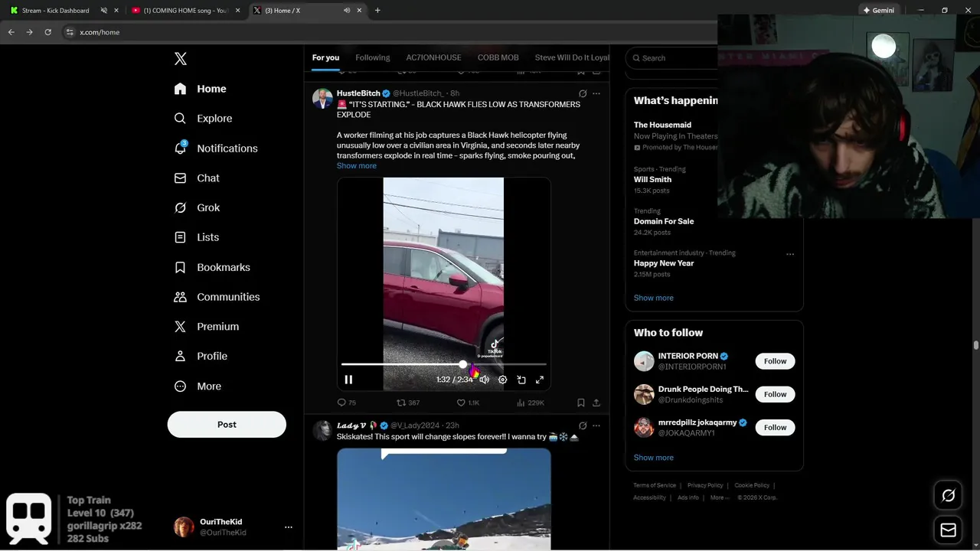Open the Home page in sidebar
The height and width of the screenshot is (551, 980).
201,89
